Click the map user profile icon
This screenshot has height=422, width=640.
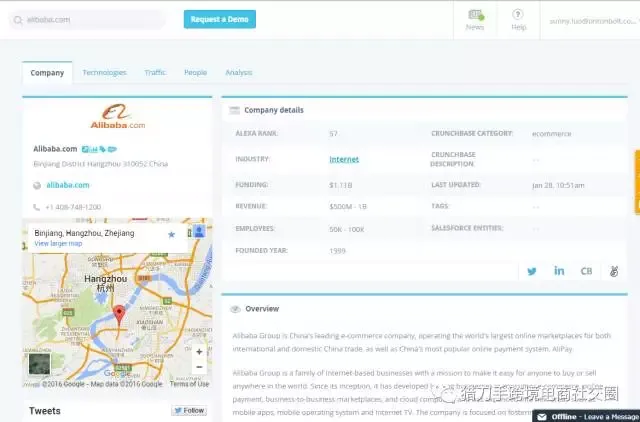199,231
